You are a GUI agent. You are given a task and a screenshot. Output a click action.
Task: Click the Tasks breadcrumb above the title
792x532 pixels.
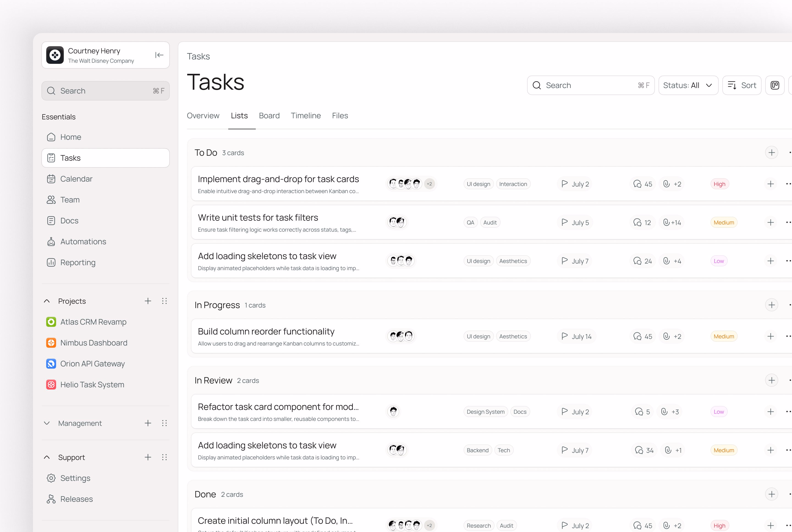[x=199, y=56]
